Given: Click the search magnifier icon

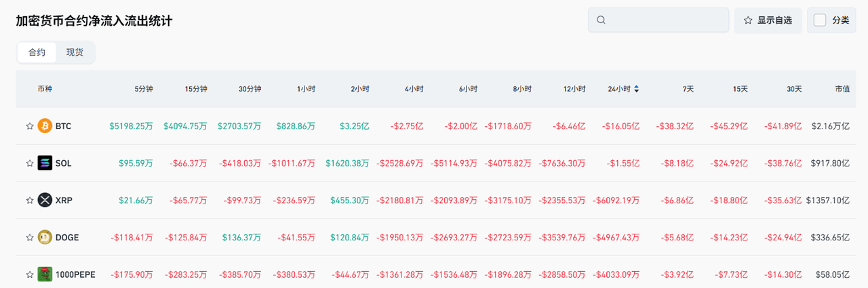Looking at the screenshot, I should 601,20.
